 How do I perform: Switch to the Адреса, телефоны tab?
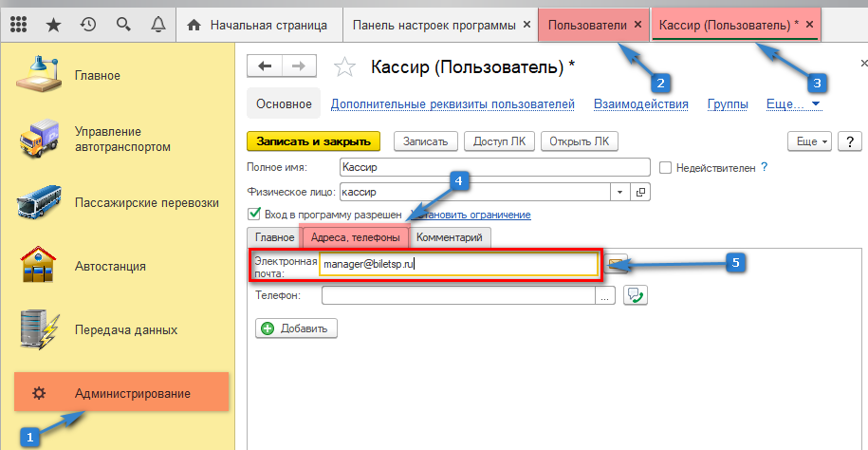pyautogui.click(x=355, y=237)
